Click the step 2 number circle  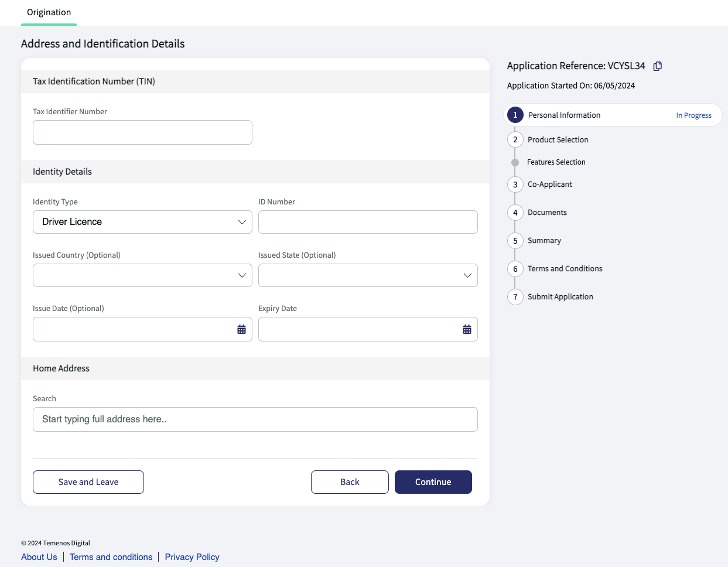click(x=515, y=139)
